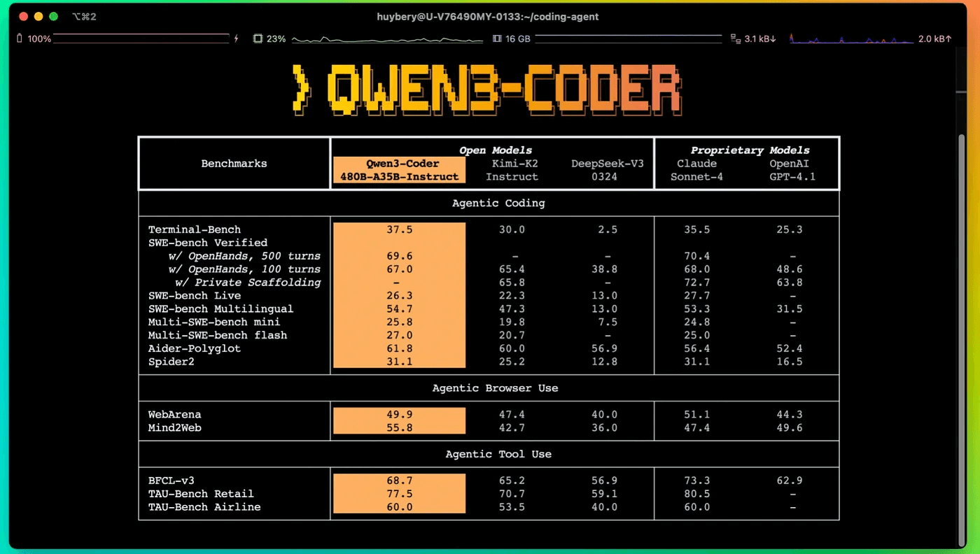Click the TAU-Bench Airline row label

(204, 507)
